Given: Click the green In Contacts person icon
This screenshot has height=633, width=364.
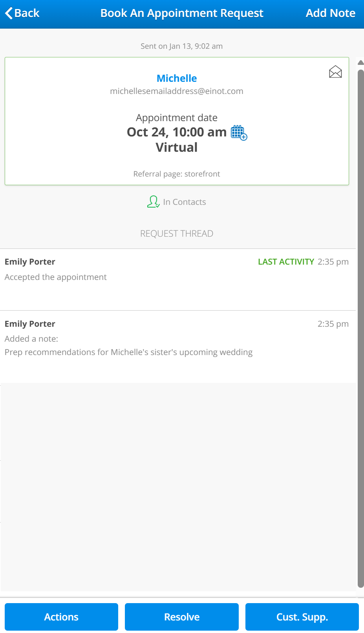Looking at the screenshot, I should (153, 202).
